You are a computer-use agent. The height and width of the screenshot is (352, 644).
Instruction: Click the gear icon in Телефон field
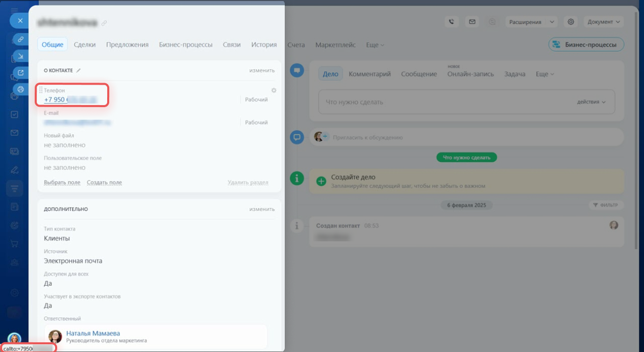[274, 90]
